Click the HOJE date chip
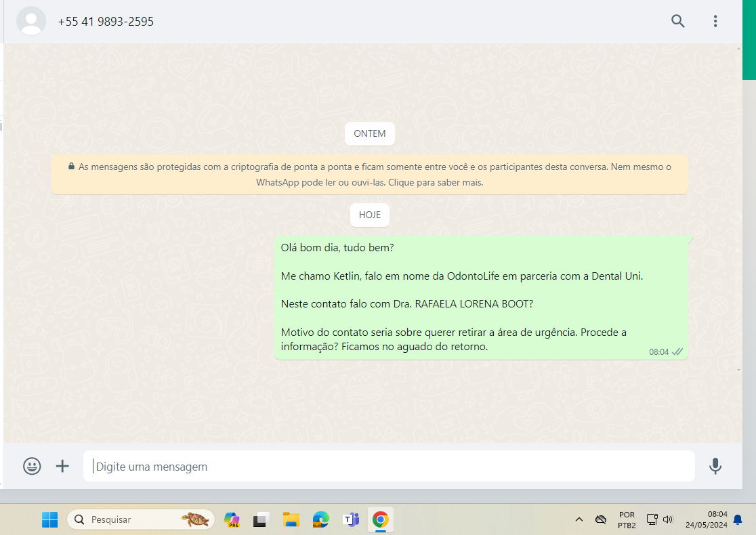 pos(369,215)
